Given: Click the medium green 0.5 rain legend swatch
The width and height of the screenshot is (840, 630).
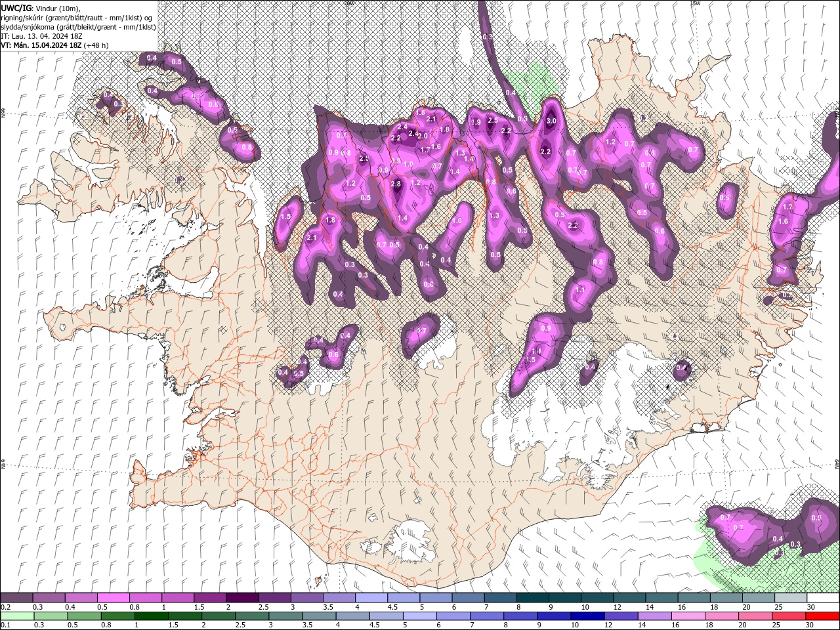Looking at the screenshot, I should pos(84,616).
